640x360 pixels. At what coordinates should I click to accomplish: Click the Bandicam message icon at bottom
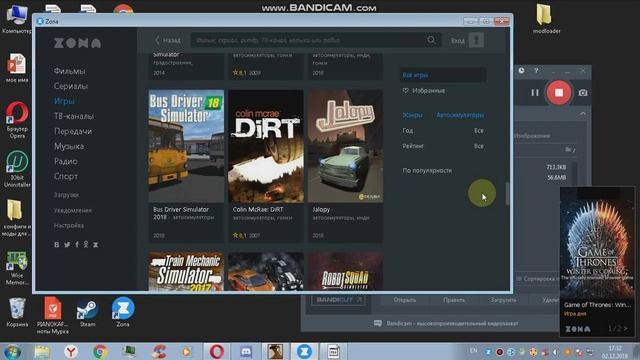click(x=378, y=323)
